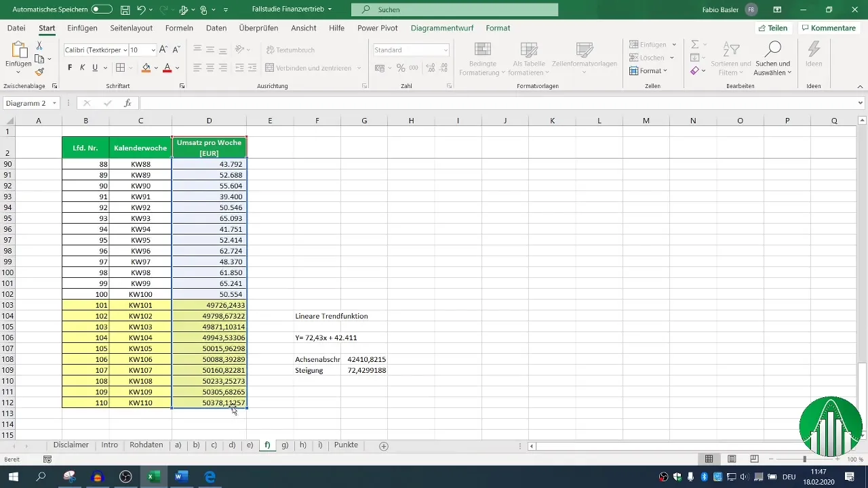Click the AutoSum sigma icon
The height and width of the screenshot is (488, 868).
tap(695, 44)
